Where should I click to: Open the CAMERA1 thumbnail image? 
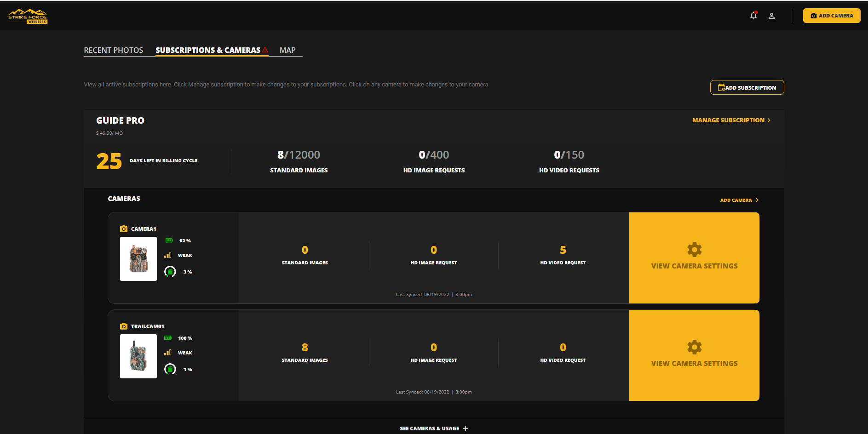[138, 259]
